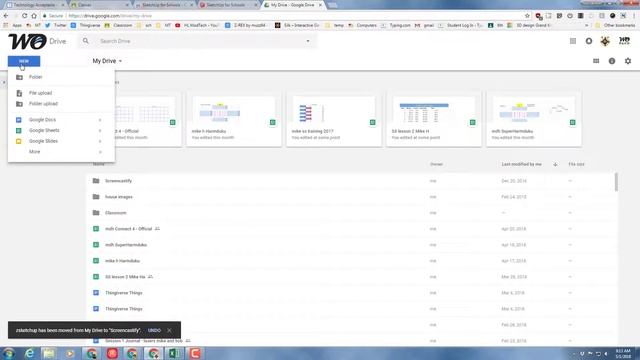Open File Explorer from taskbar

tap(49, 353)
